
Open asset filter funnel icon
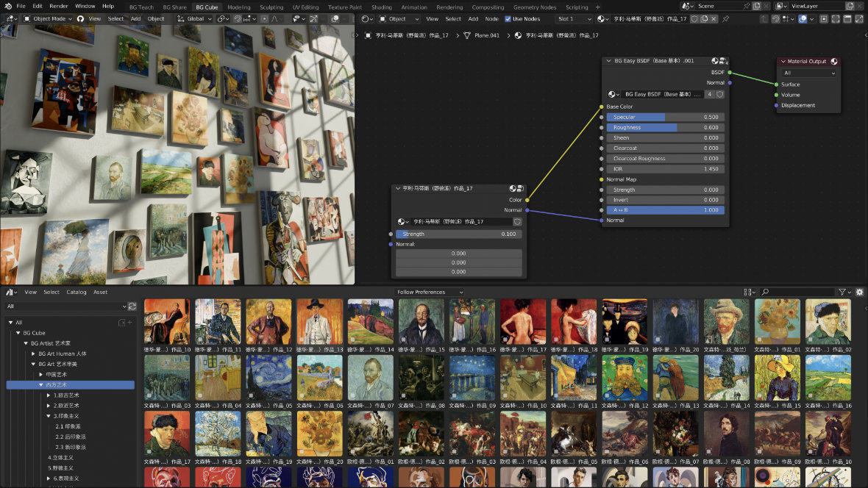point(844,292)
